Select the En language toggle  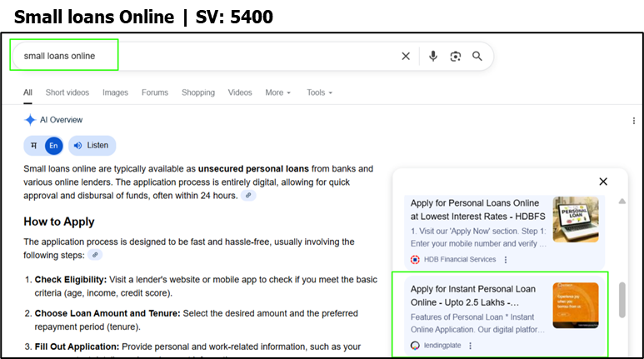click(53, 146)
